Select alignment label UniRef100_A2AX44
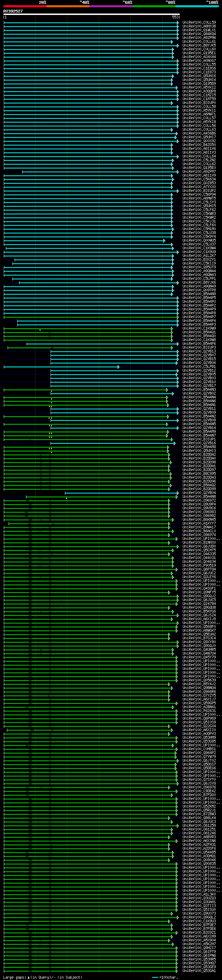The image size is (222, 980). 199,57
